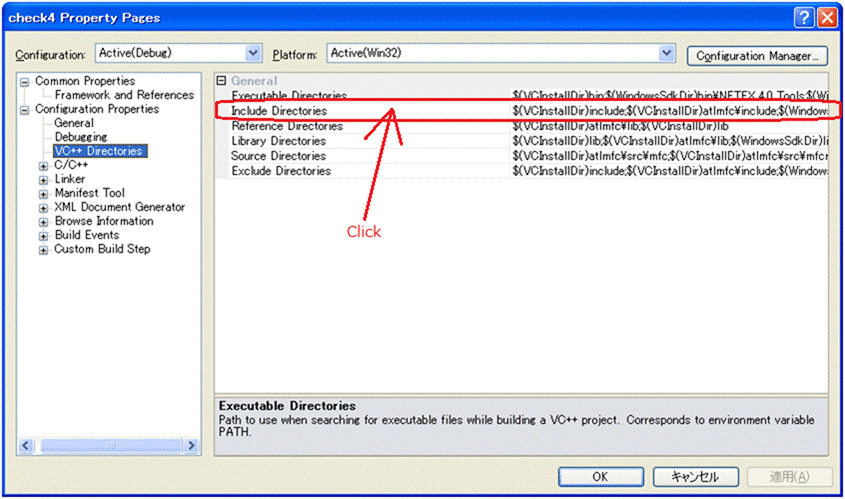Click the help question mark icon
Screen dimensions: 845x499
(x=804, y=17)
